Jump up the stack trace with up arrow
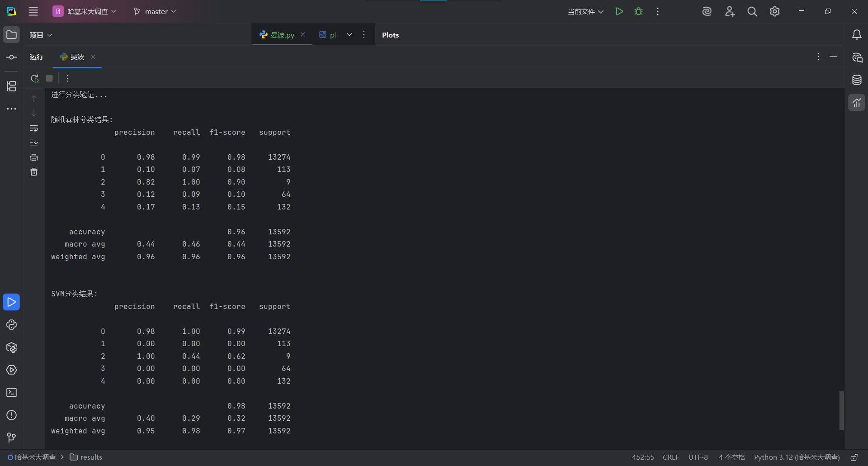868x466 pixels. 34,98
